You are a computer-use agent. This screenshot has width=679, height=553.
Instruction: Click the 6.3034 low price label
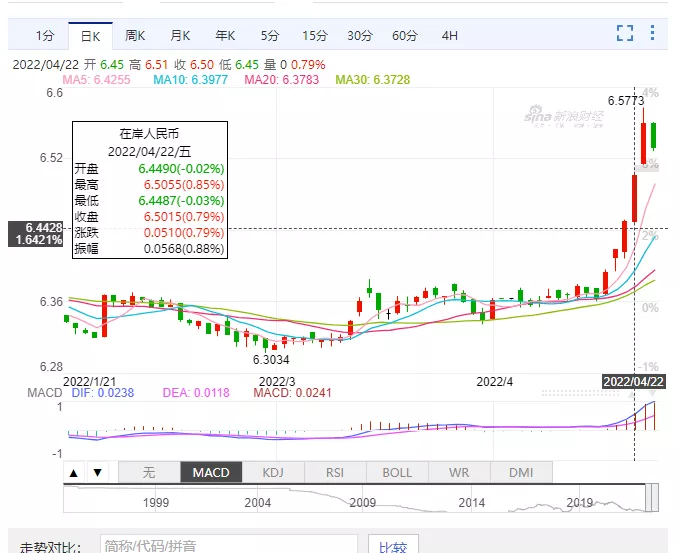[x=271, y=360]
